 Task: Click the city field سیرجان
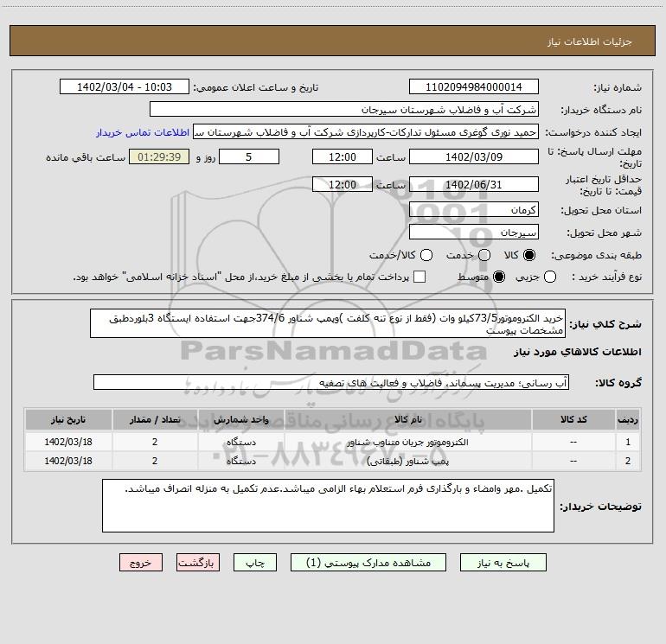tap(474, 232)
